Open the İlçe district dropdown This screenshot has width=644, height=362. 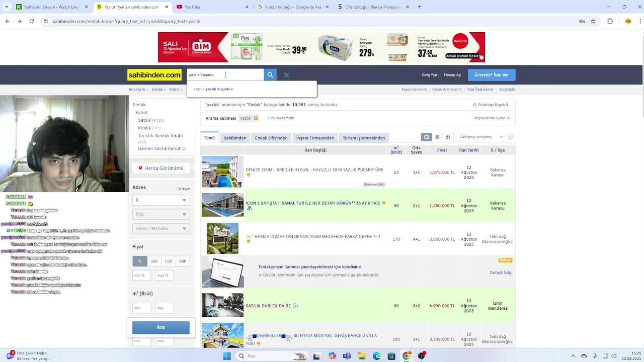pos(161,214)
